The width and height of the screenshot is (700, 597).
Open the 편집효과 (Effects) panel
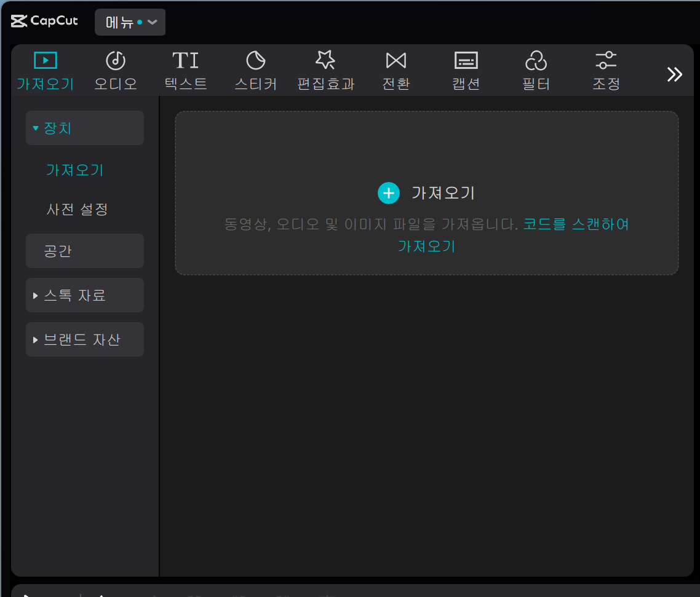point(325,69)
